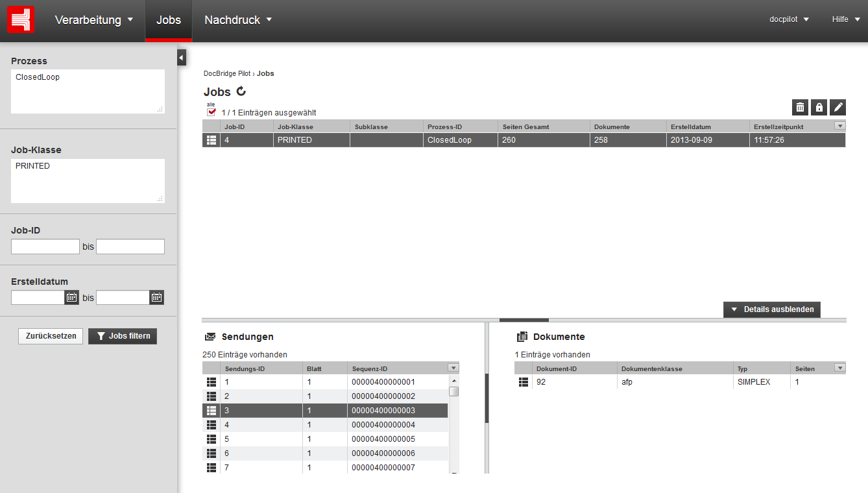This screenshot has width=868, height=493.
Task: Open the Verarbeitung dropdown menu
Action: (94, 20)
